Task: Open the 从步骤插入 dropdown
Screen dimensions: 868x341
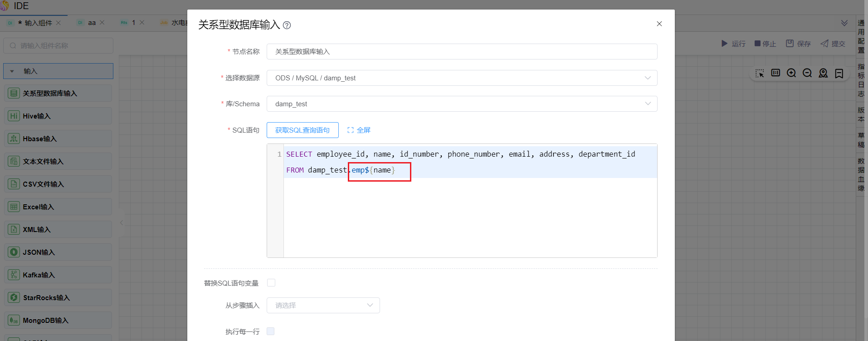Action: pyautogui.click(x=323, y=306)
